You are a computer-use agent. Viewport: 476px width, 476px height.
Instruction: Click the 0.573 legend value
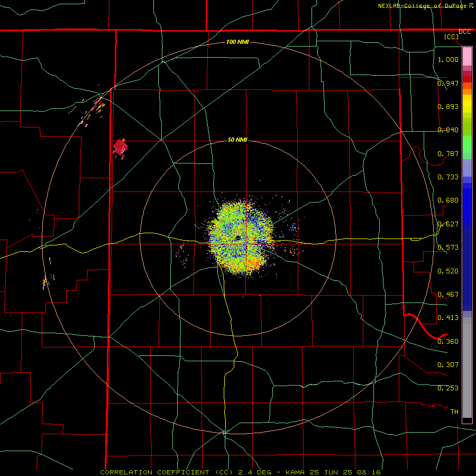point(448,247)
